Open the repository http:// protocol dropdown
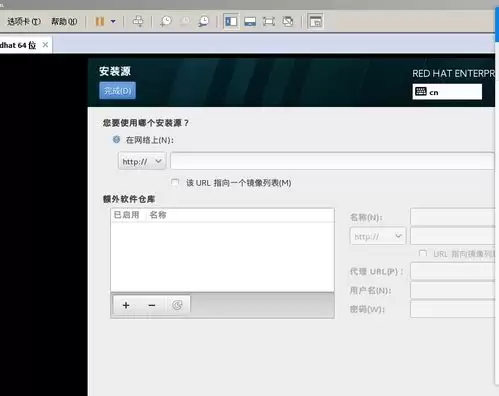This screenshot has width=499, height=396. pos(378,236)
